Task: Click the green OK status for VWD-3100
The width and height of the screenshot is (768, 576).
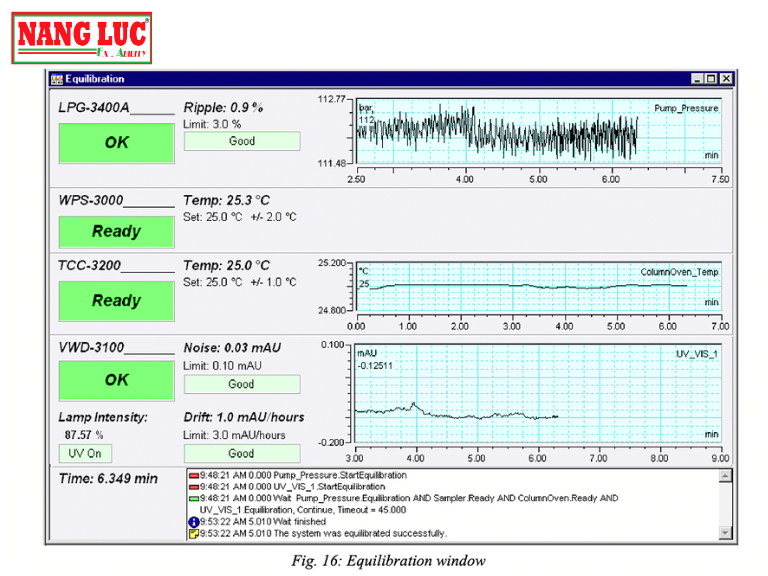Action: 116,380
